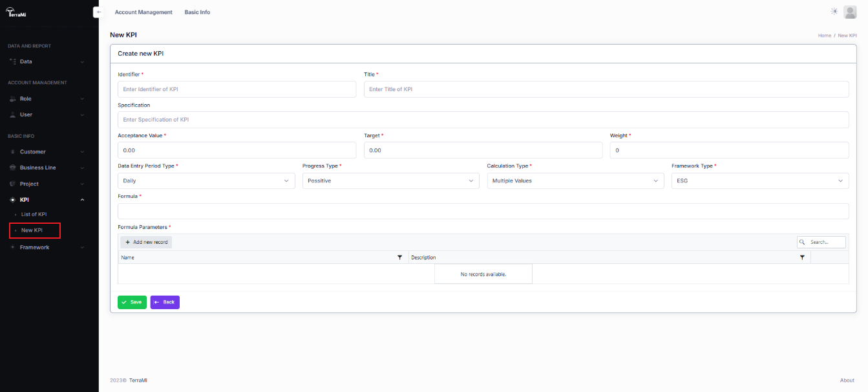Click Name column filter icon
Viewport: 868px width, 392px height.
tap(399, 257)
